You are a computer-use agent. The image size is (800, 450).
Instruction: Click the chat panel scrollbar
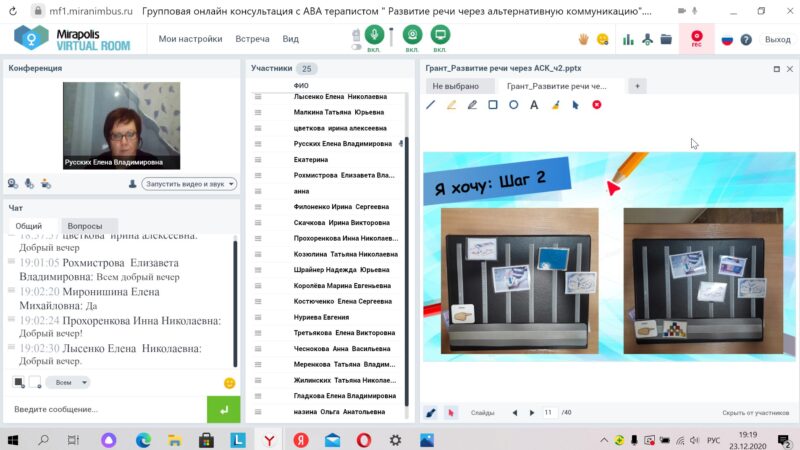pos(235,303)
